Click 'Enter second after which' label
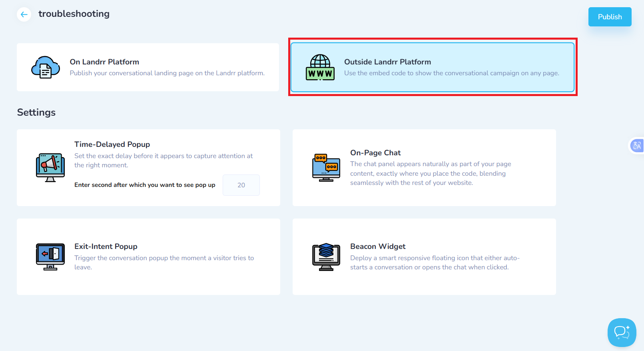This screenshot has height=351, width=644. 145,185
